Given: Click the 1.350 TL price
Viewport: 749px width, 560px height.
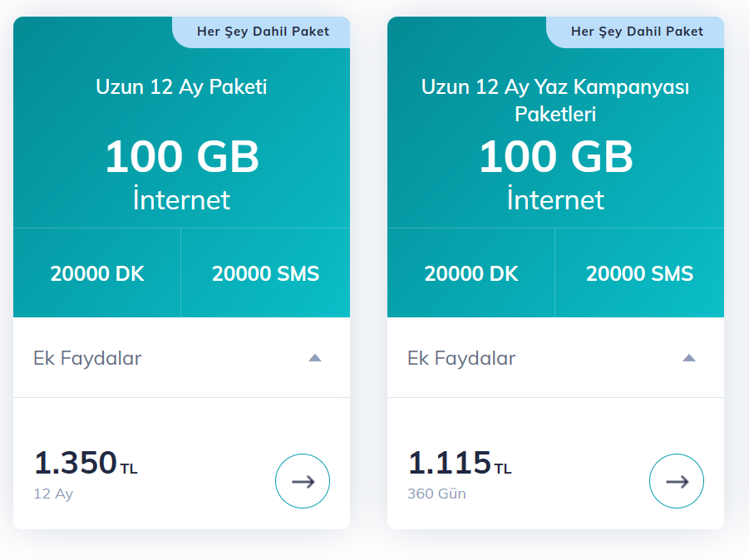Looking at the screenshot, I should pyautogui.click(x=86, y=463).
